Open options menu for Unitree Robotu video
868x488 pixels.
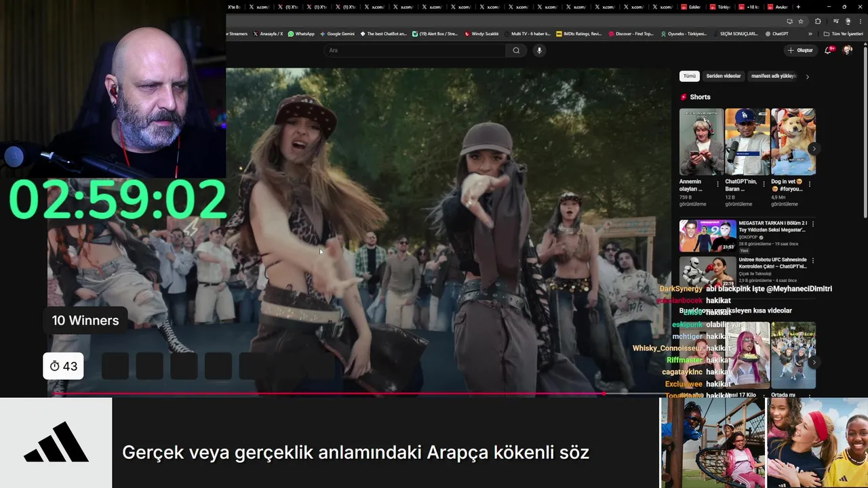(x=813, y=260)
